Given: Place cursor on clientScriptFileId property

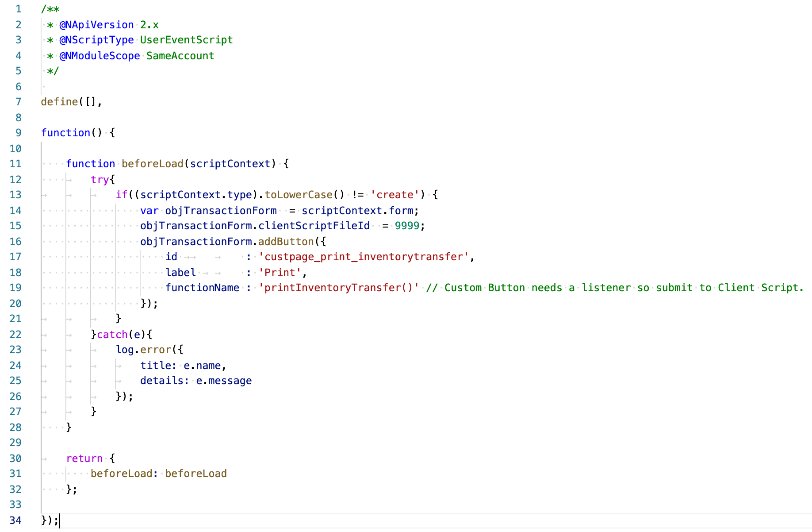Looking at the screenshot, I should pos(314,226).
